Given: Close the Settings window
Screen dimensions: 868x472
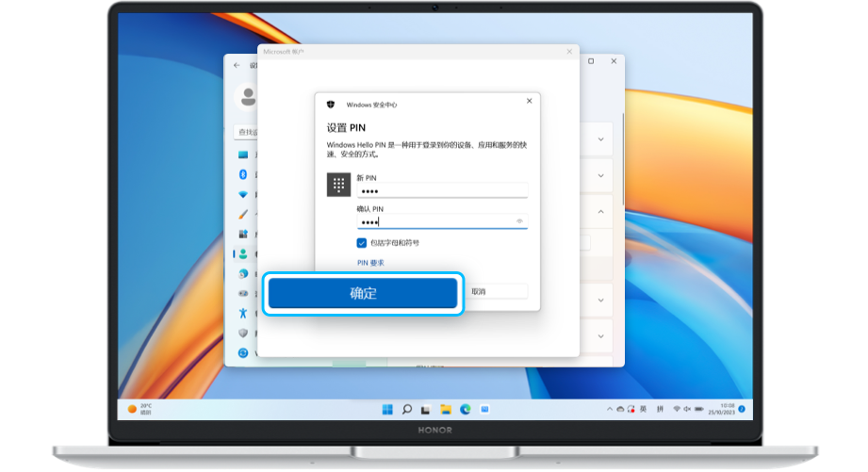Looking at the screenshot, I should (614, 61).
